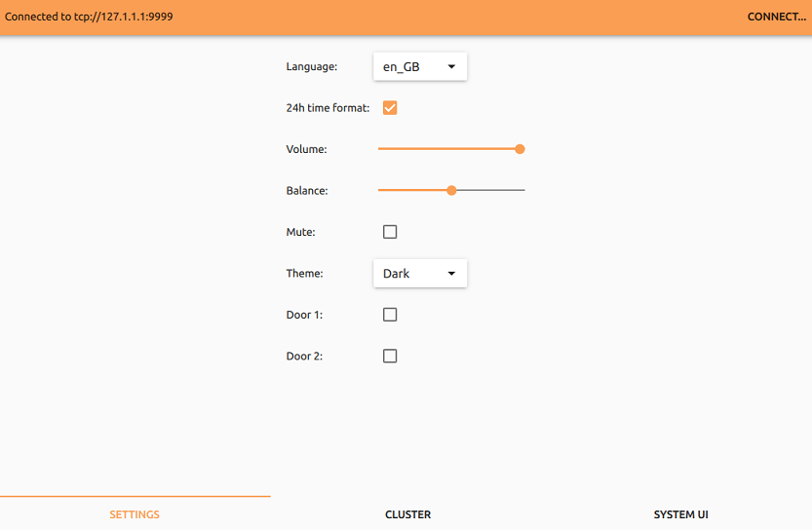The height and width of the screenshot is (530, 812).
Task: Click the Volume slider handle
Action: pyautogui.click(x=520, y=149)
